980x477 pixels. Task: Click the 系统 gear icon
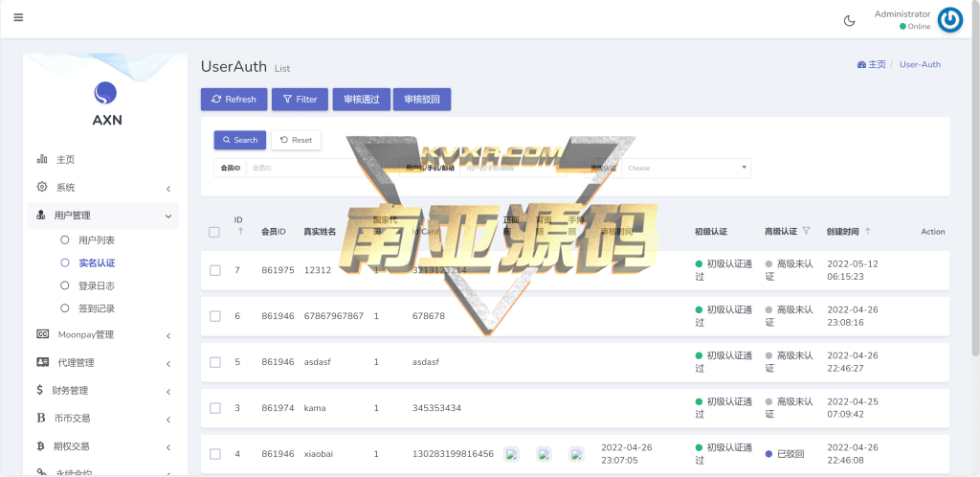click(42, 187)
